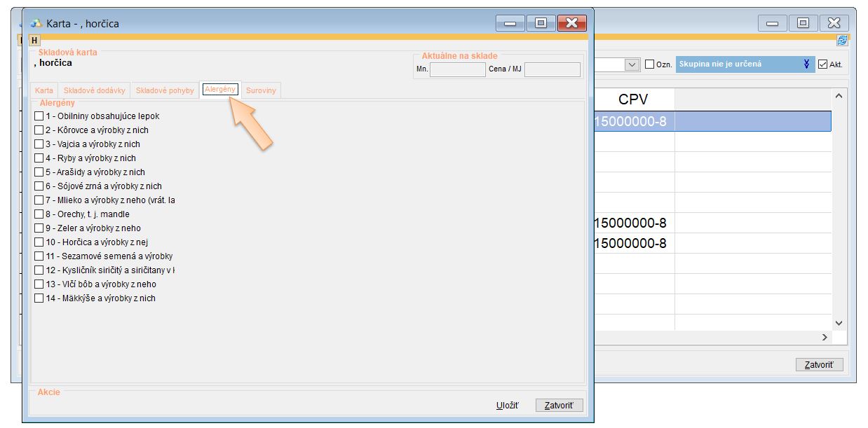Open the Suroviny tab
The image size is (868, 428).
(x=262, y=90)
